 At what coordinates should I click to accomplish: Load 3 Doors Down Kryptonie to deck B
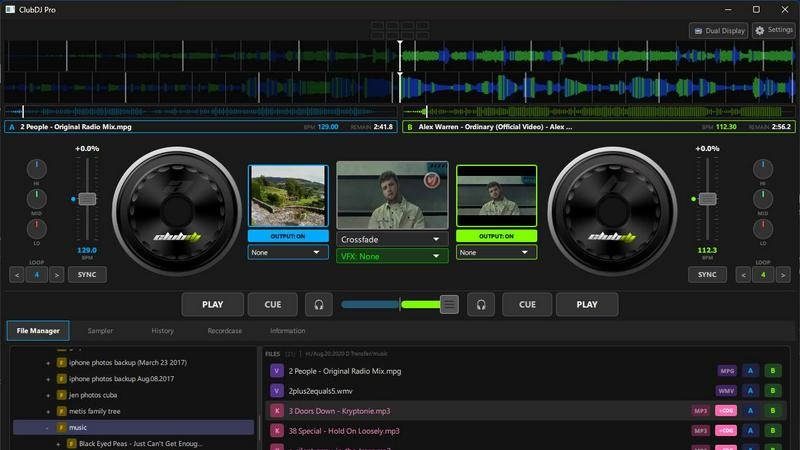[772, 411]
